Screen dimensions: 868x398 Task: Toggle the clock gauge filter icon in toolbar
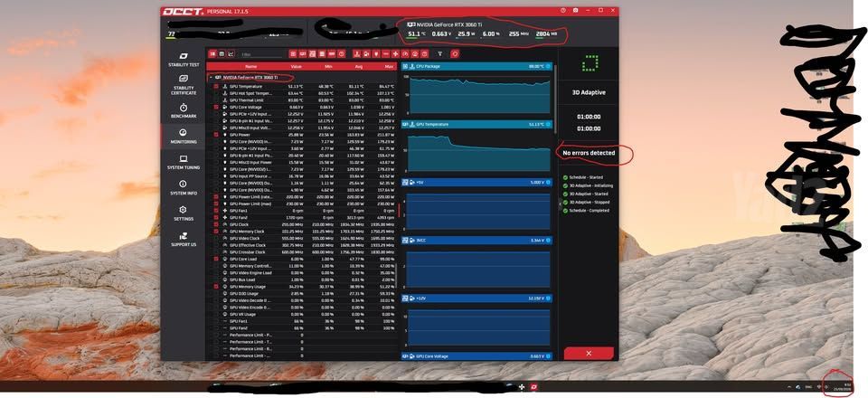tap(405, 53)
